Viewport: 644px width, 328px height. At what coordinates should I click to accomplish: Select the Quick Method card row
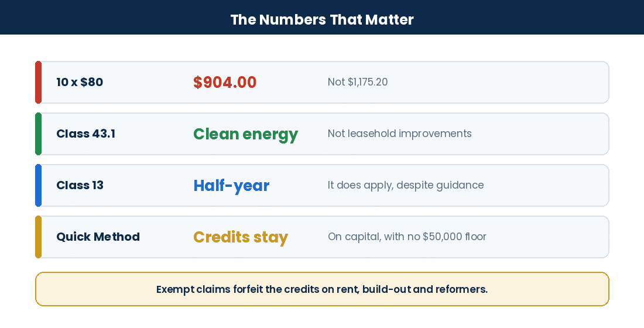coord(322,237)
